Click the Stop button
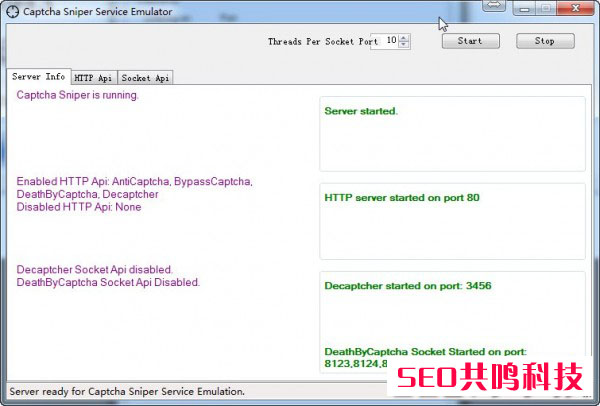The width and height of the screenshot is (600, 406). click(545, 41)
